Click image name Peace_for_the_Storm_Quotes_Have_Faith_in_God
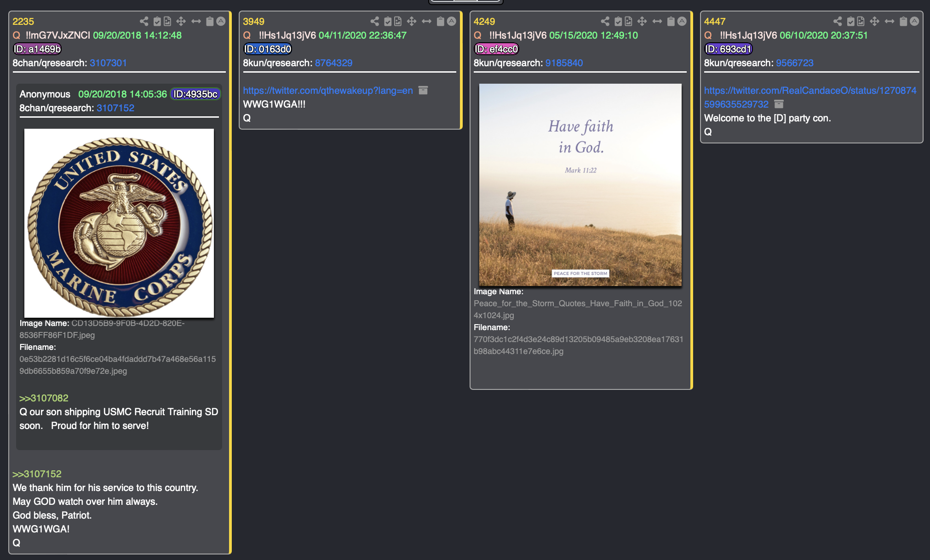The height and width of the screenshot is (560, 930). pyautogui.click(x=578, y=309)
